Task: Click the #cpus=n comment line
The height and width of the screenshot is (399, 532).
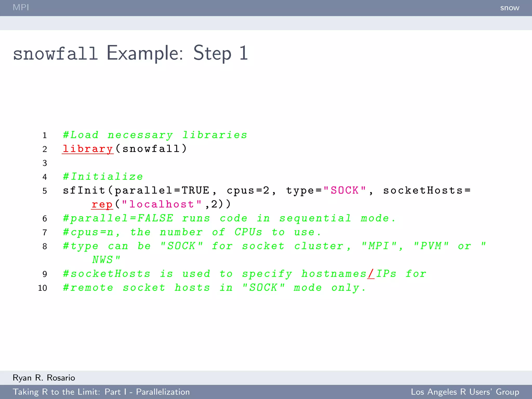Action: click(x=192, y=232)
